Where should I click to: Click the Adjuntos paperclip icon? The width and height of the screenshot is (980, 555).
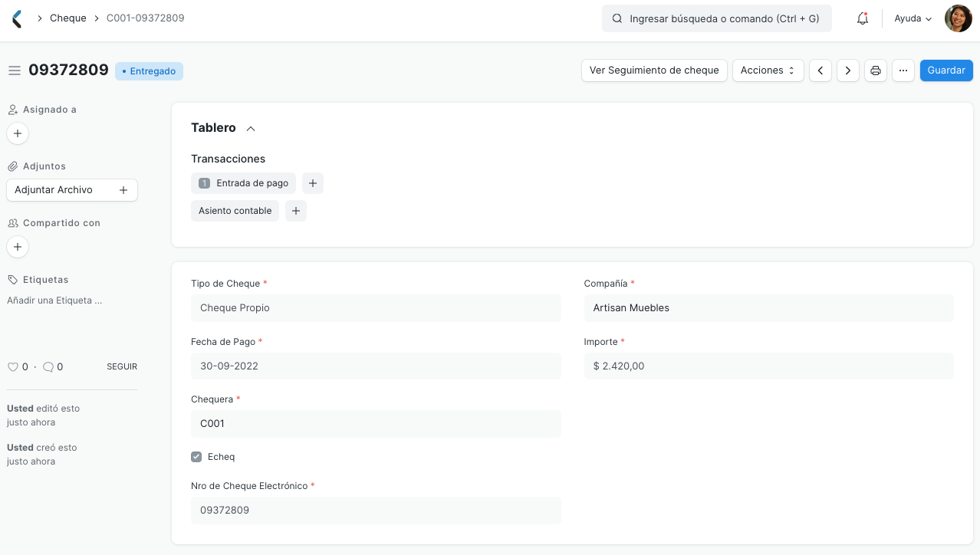coord(13,166)
